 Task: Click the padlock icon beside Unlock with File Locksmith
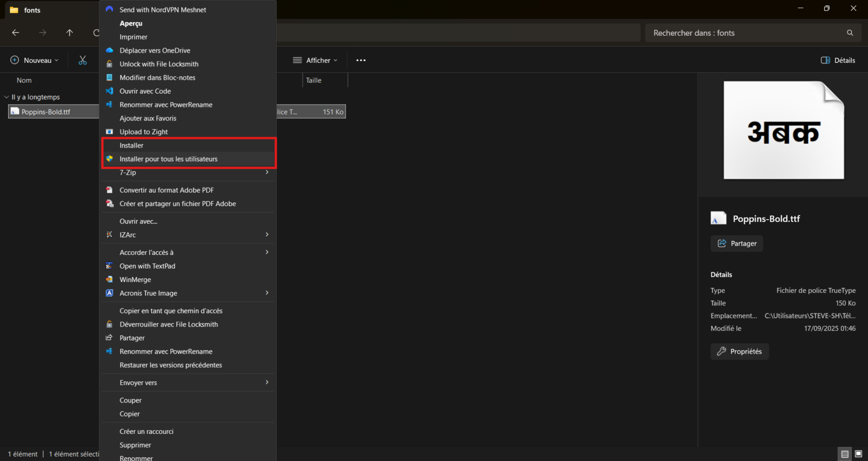110,64
